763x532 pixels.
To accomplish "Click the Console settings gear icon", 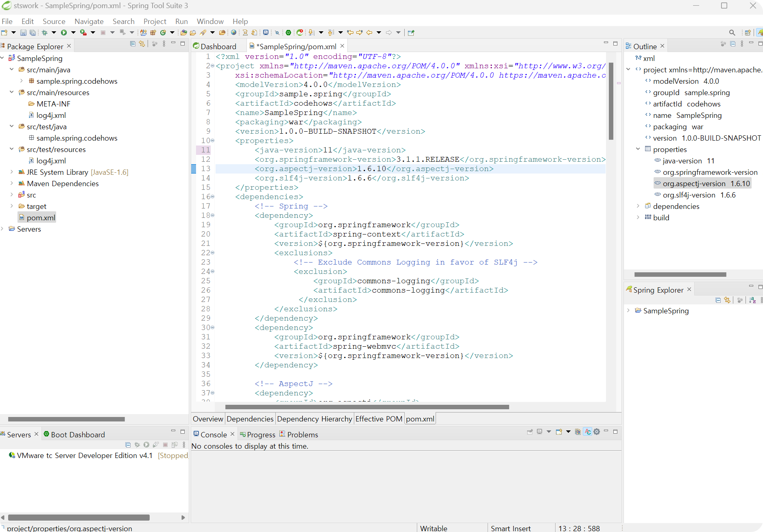I will click(597, 432).
